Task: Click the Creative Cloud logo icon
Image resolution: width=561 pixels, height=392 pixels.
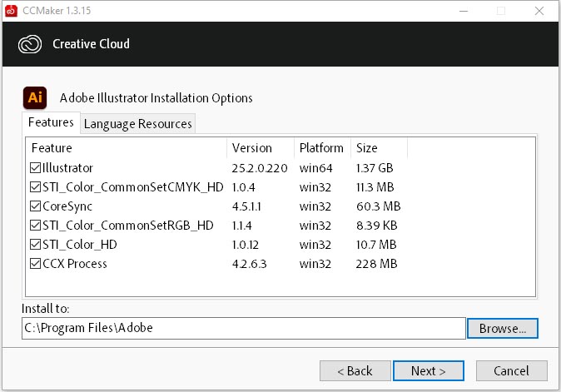Action: pos(30,44)
